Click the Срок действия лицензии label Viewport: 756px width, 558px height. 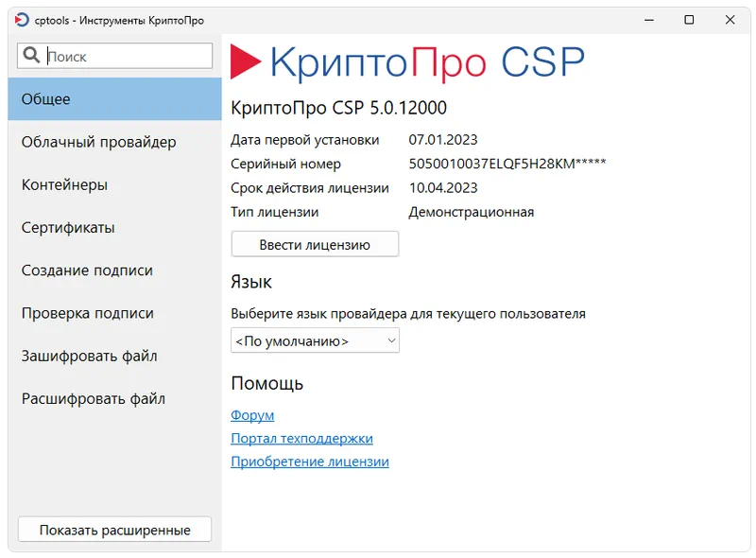(x=310, y=188)
